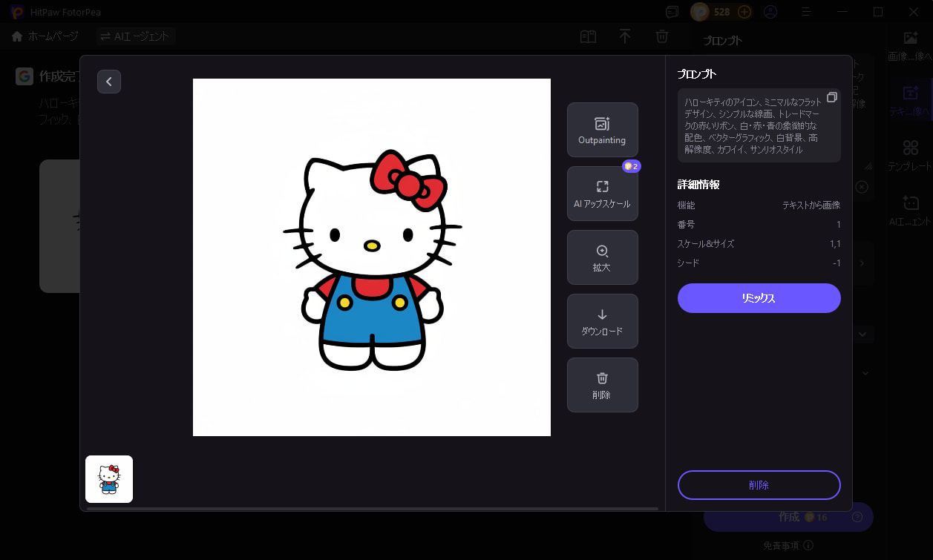Click the ダウンロード button

(x=602, y=321)
